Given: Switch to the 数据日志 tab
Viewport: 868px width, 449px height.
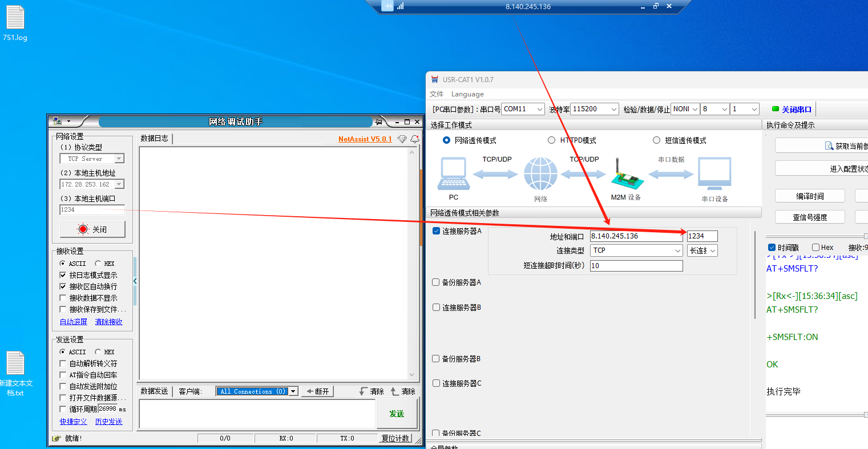Looking at the screenshot, I should 155,139.
